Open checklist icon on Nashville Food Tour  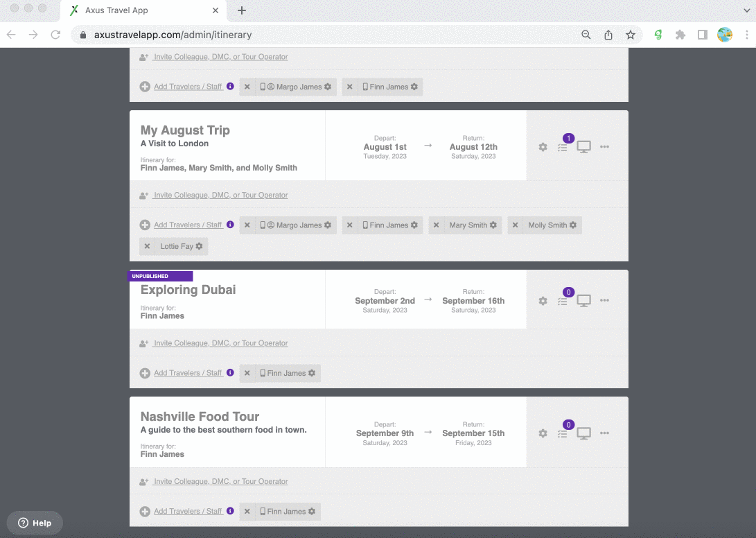click(x=563, y=434)
